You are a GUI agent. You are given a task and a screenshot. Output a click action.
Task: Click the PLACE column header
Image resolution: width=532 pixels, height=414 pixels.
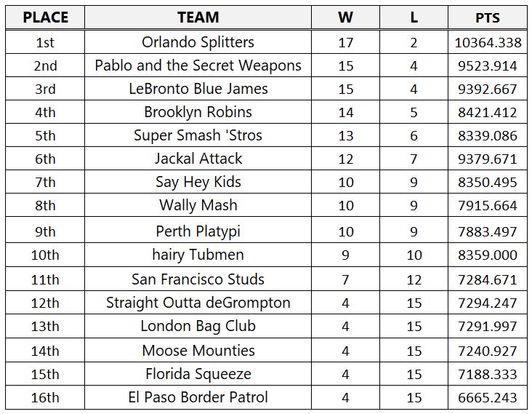pos(45,17)
